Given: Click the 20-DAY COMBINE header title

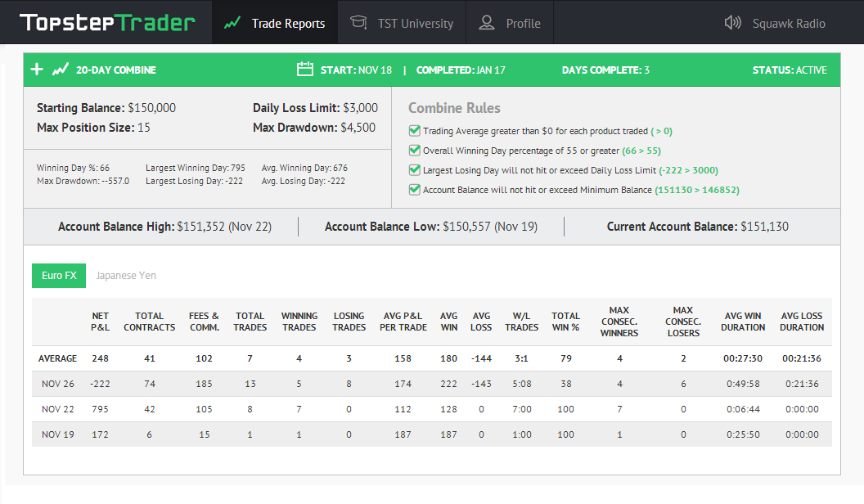Looking at the screenshot, I should (115, 70).
